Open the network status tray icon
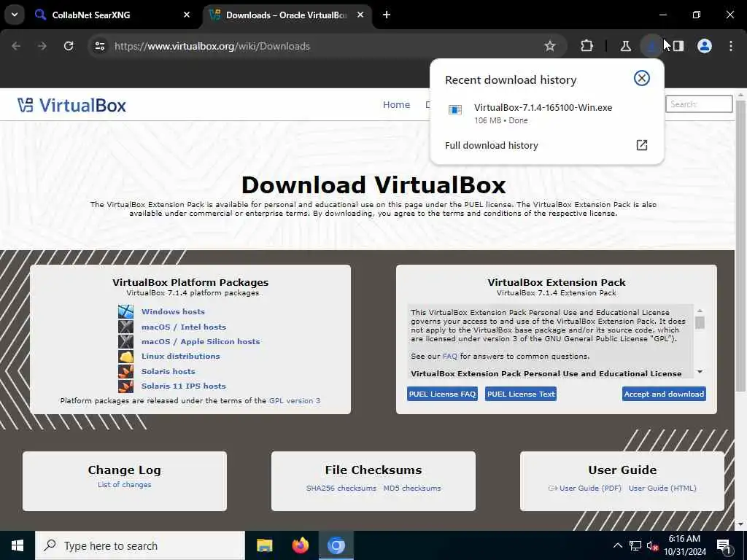747x560 pixels. pos(635,545)
